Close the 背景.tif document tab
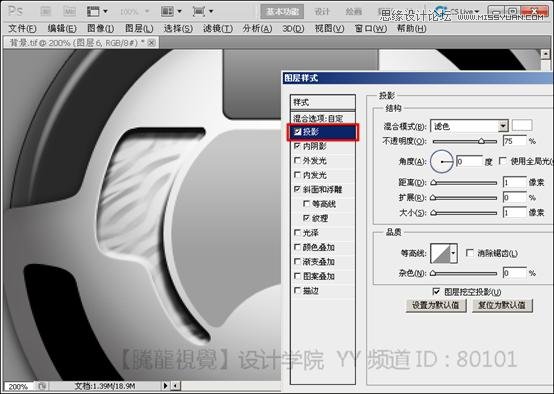Screen dimensions: 554x394 point(151,43)
